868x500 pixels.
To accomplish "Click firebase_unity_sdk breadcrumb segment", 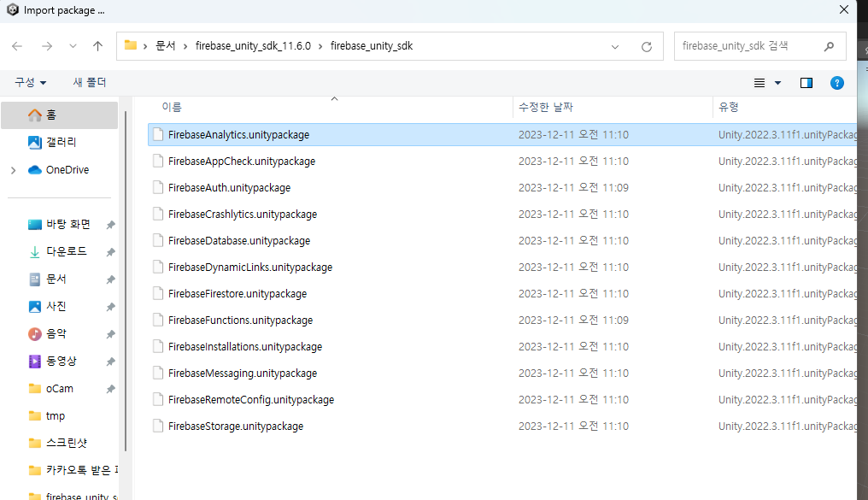I will (372, 46).
